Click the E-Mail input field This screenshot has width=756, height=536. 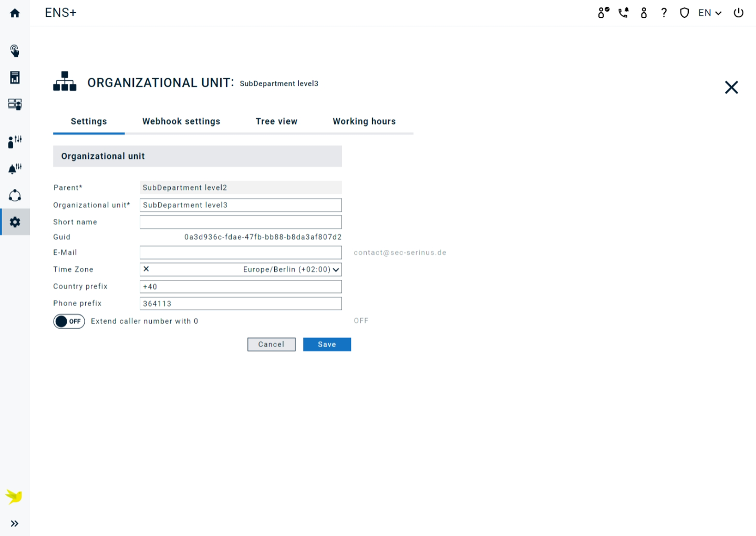241,253
